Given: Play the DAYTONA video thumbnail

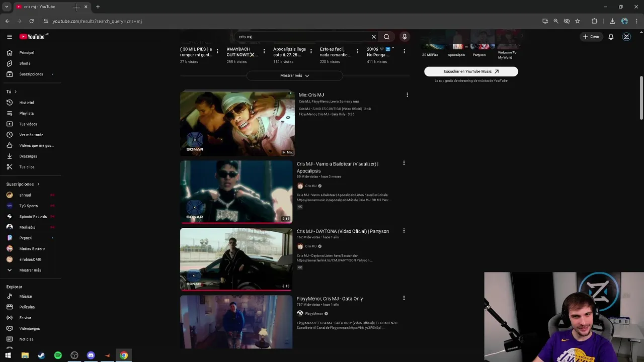Looking at the screenshot, I should click(236, 259).
